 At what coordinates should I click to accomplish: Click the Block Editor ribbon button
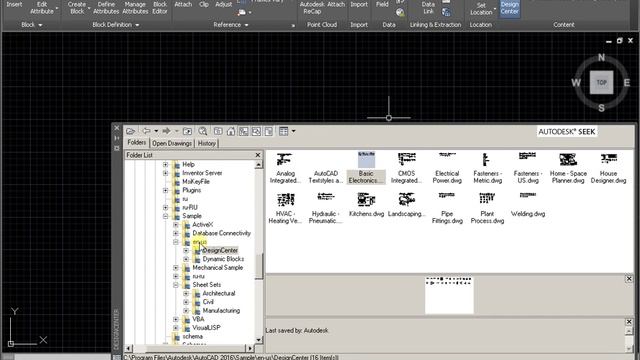click(160, 8)
